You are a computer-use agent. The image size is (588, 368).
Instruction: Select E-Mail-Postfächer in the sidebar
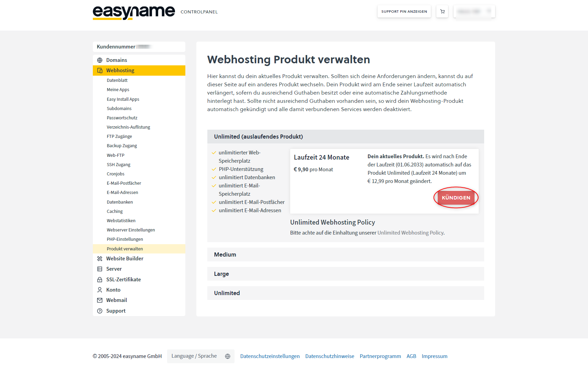click(124, 183)
